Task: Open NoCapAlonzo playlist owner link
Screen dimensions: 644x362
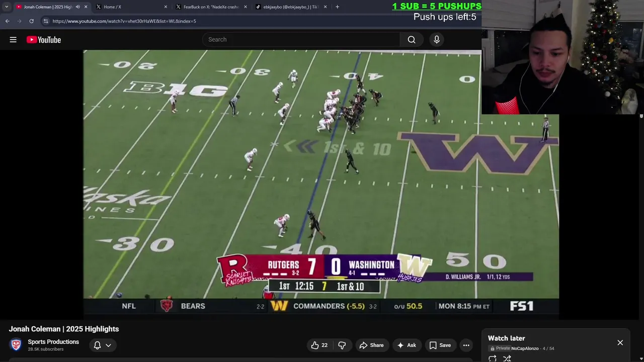Action: 525,348
